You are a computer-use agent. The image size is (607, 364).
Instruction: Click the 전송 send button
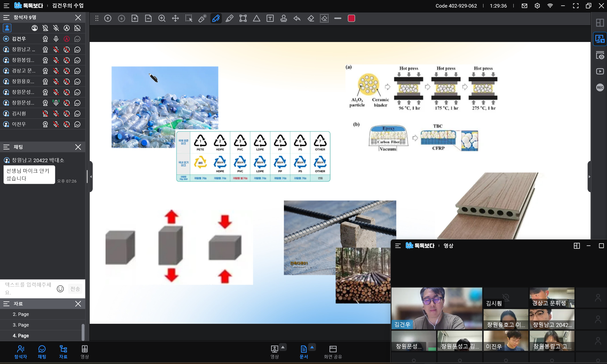pos(75,289)
